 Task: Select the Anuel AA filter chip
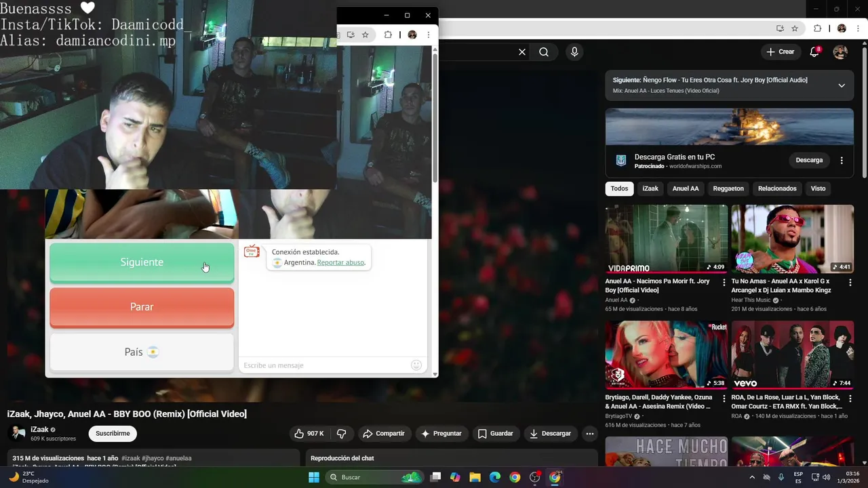click(686, 188)
